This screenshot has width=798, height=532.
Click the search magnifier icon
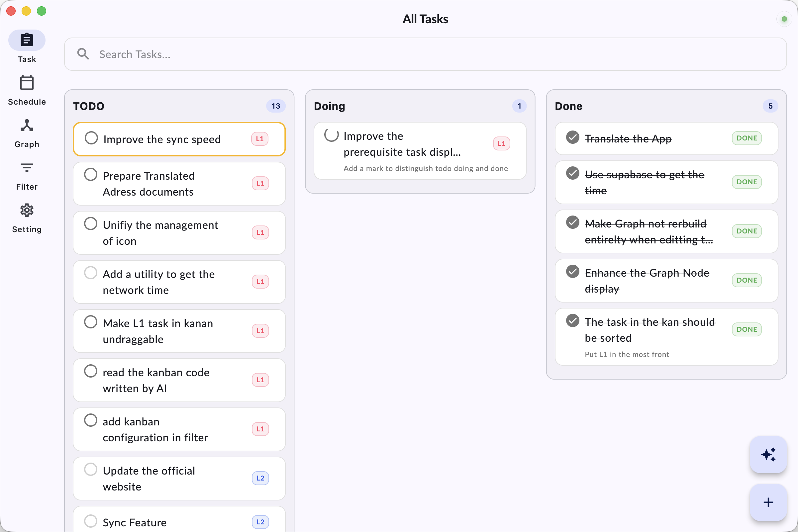[83, 53]
